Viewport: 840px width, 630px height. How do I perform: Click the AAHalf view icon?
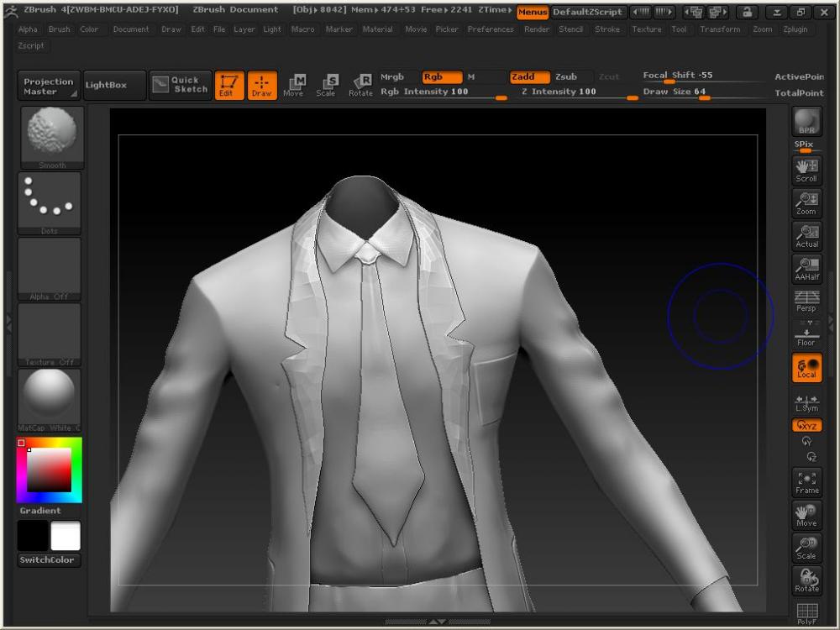(x=806, y=269)
